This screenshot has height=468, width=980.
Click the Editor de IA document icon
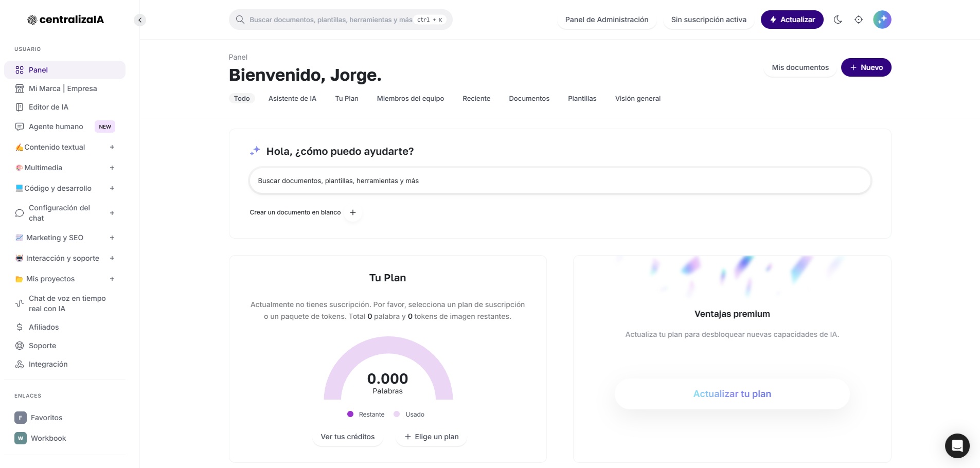coord(20,107)
